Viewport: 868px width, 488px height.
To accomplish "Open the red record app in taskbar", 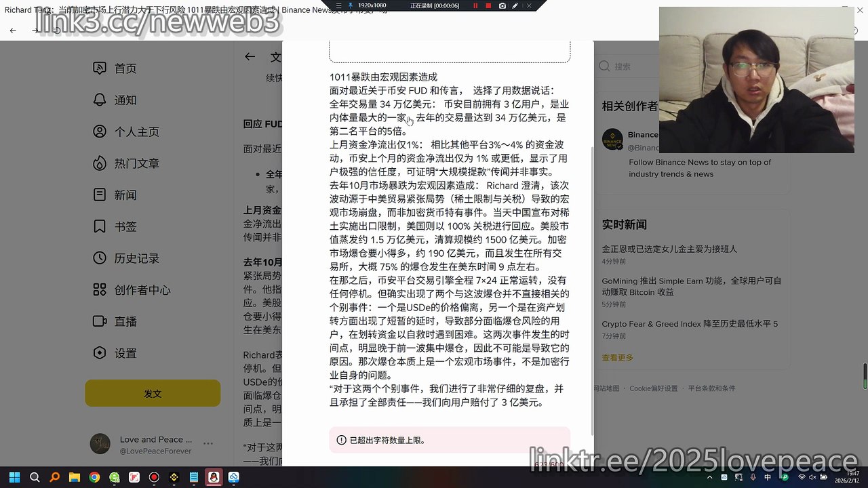I will point(154,478).
